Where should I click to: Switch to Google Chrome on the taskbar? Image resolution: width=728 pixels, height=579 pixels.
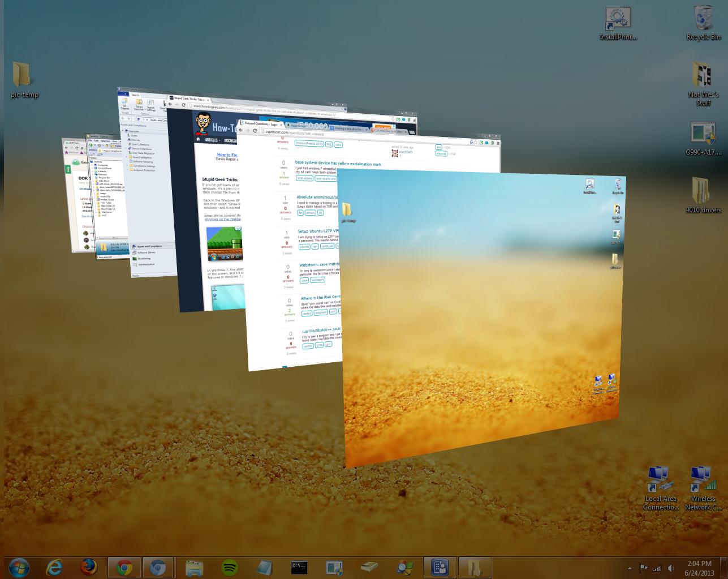[124, 567]
